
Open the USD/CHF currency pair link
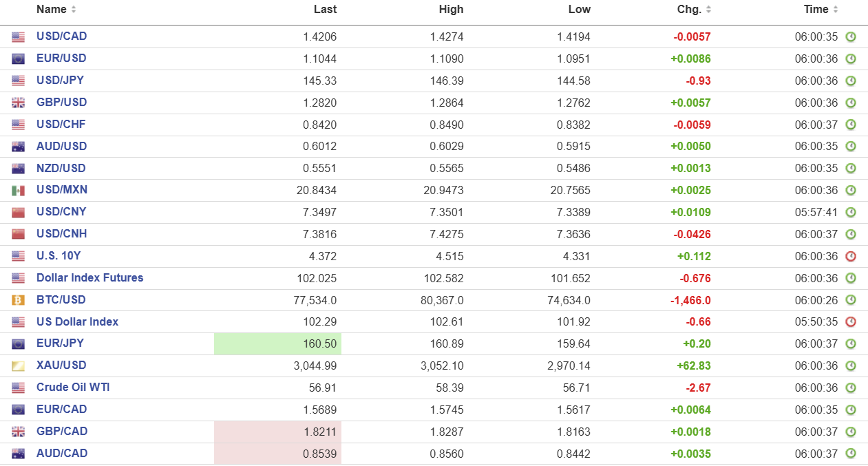click(x=61, y=125)
